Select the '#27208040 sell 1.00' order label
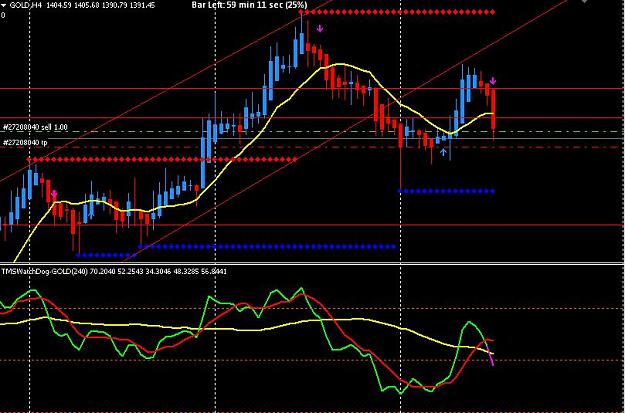Viewport: 625px width, 413px height. [35, 128]
